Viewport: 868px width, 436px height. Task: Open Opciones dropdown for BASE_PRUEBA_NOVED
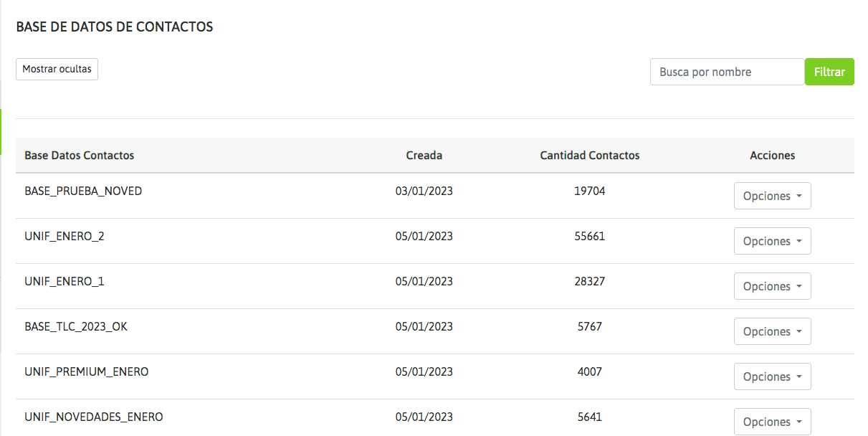pos(772,196)
